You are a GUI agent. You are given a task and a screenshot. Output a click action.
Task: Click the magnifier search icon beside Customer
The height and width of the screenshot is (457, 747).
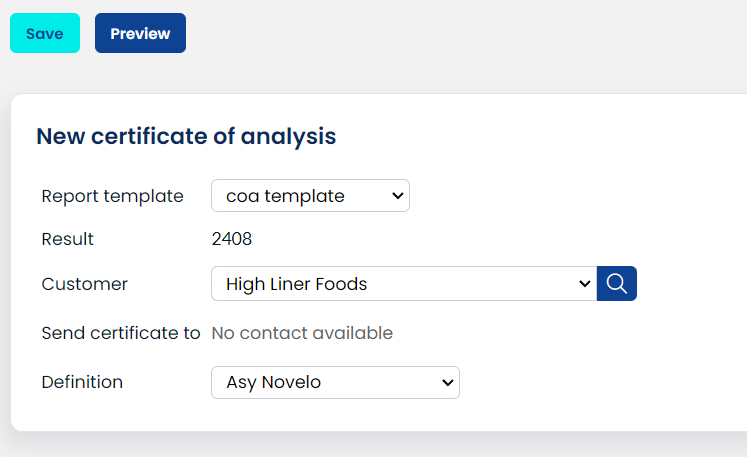click(617, 284)
